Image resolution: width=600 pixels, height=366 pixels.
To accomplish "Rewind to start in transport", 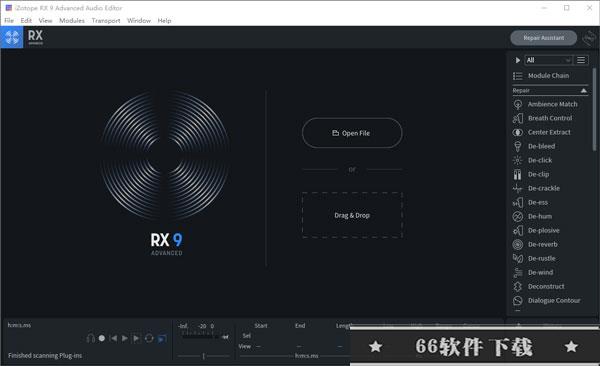I will pos(113,338).
